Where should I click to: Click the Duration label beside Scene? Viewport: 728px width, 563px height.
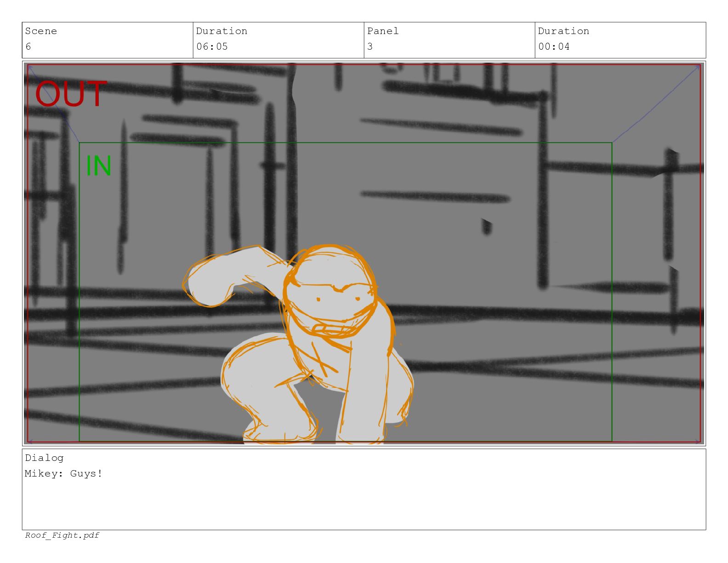click(x=222, y=31)
